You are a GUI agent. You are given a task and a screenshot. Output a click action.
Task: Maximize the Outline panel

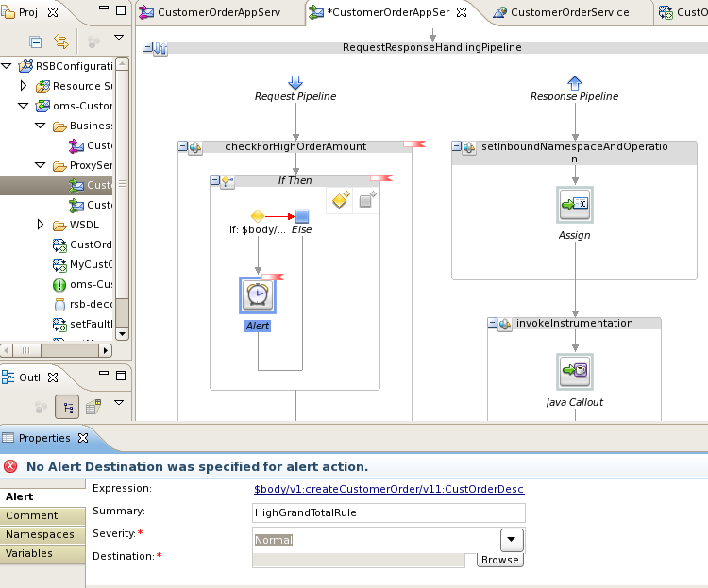point(121,376)
